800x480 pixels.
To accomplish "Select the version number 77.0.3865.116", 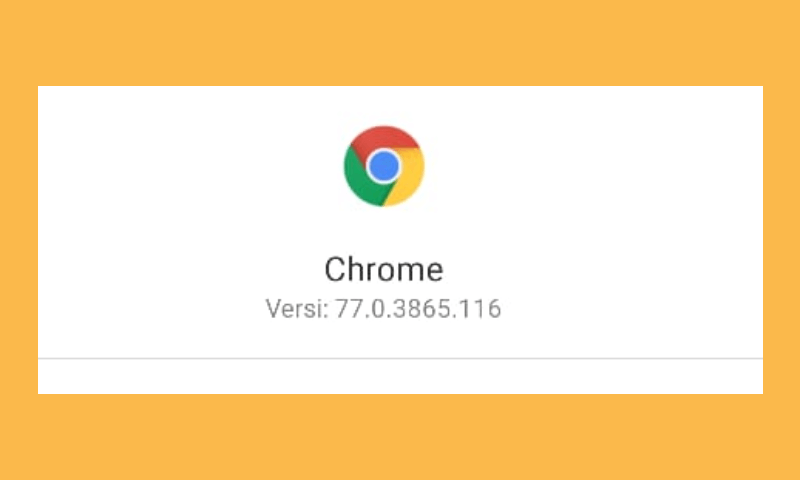I will (418, 309).
